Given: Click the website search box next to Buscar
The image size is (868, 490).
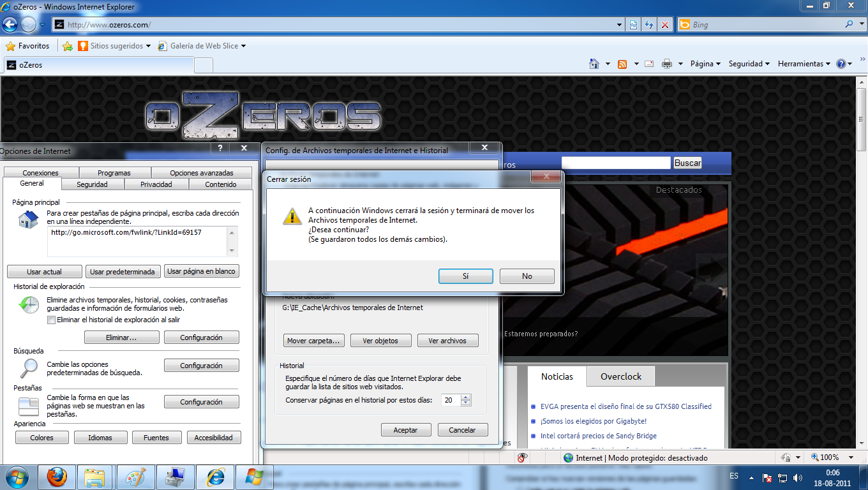Looking at the screenshot, I should coord(617,163).
